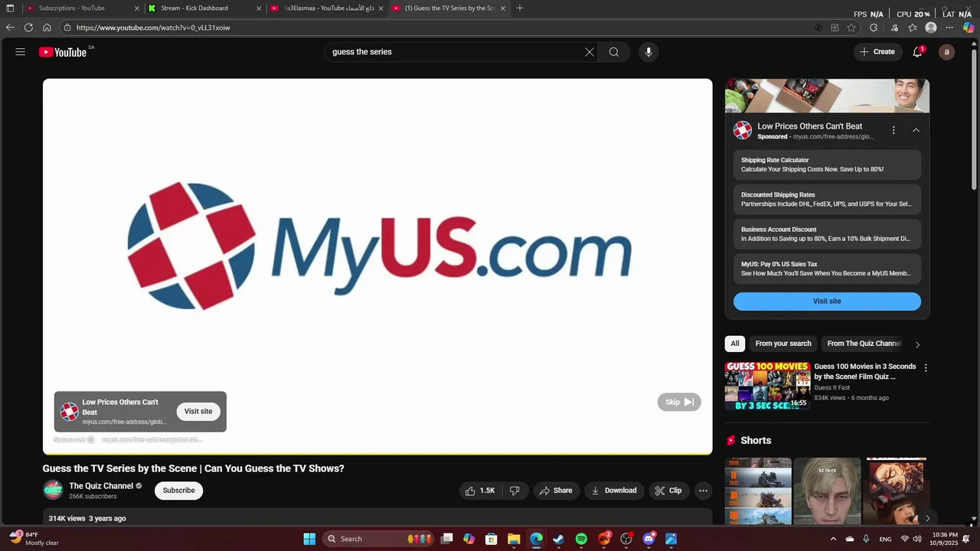Clip the video with scissors button
This screenshot has width=980, height=551.
[x=668, y=491]
